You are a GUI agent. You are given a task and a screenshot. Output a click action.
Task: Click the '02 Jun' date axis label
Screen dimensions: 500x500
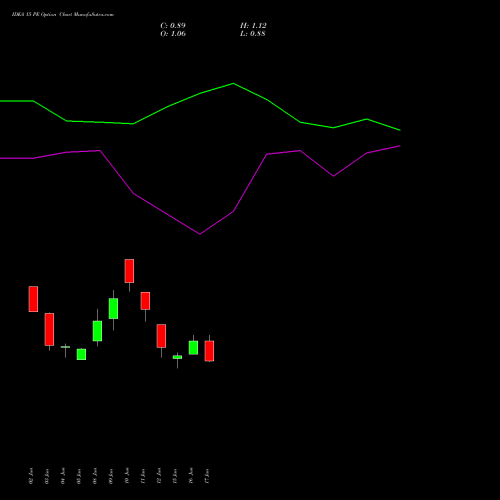(x=31, y=476)
